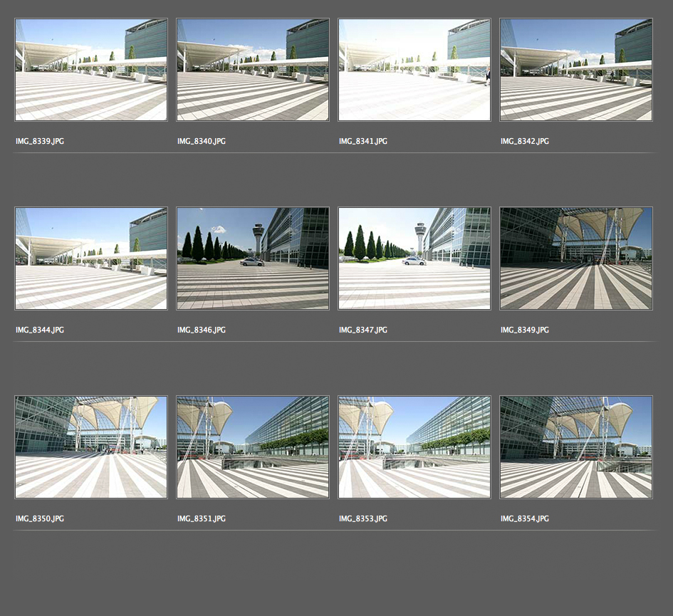The height and width of the screenshot is (616, 673).
Task: Select the IMG_8353.JPG filename caption
Action: coord(363,519)
